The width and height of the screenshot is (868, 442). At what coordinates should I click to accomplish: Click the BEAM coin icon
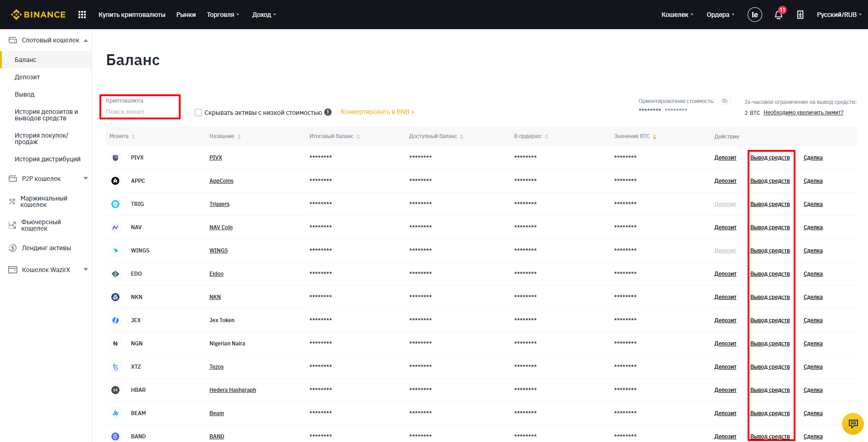click(x=115, y=413)
